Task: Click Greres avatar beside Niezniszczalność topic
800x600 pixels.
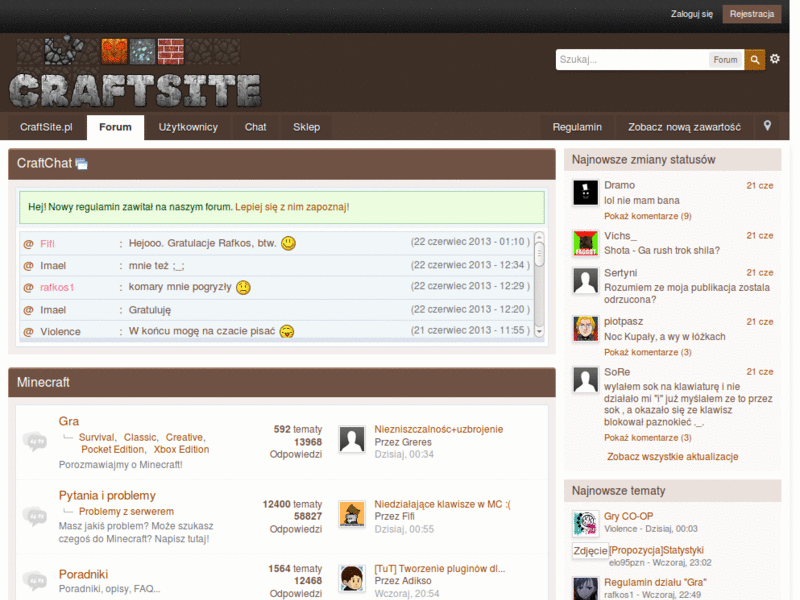Action: pyautogui.click(x=352, y=439)
